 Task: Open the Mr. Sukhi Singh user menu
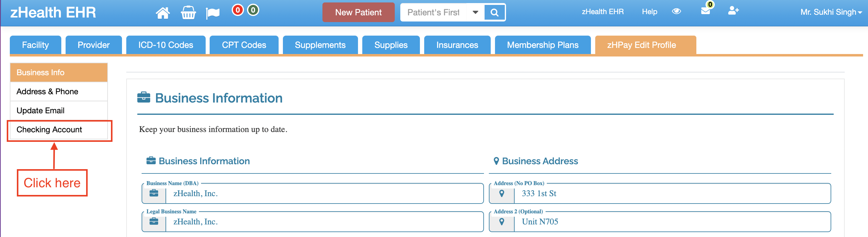(x=831, y=12)
